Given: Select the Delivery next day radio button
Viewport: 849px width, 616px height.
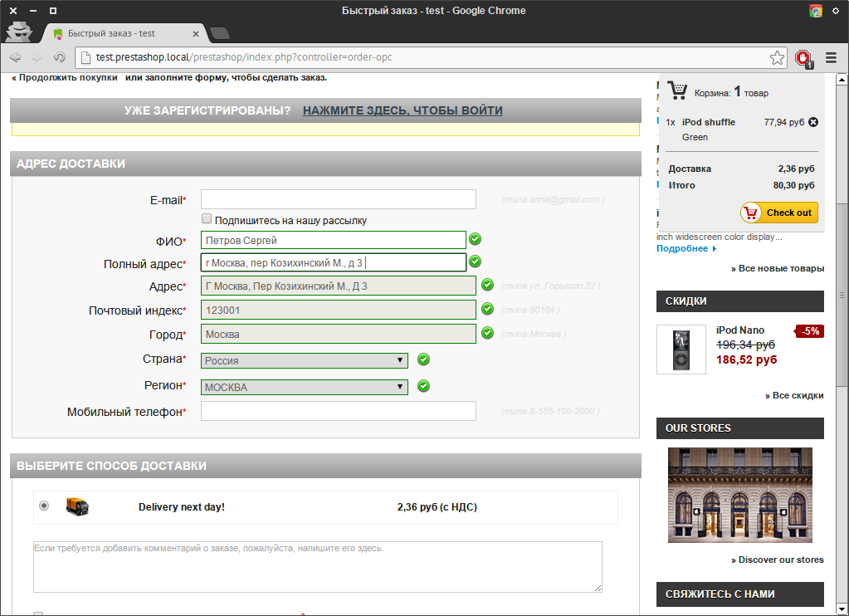Looking at the screenshot, I should pyautogui.click(x=44, y=506).
